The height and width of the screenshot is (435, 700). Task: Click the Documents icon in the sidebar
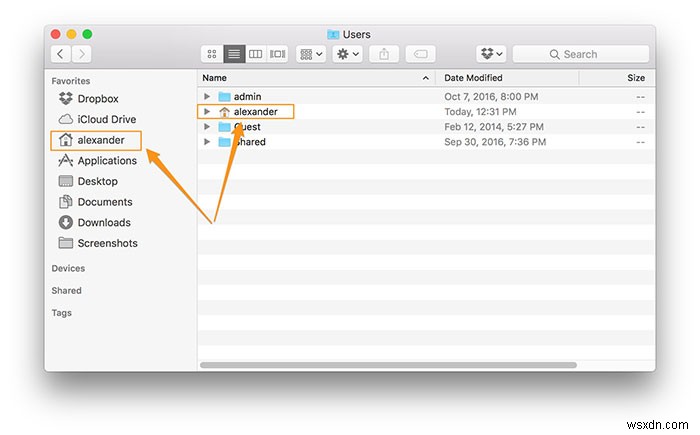(x=66, y=202)
